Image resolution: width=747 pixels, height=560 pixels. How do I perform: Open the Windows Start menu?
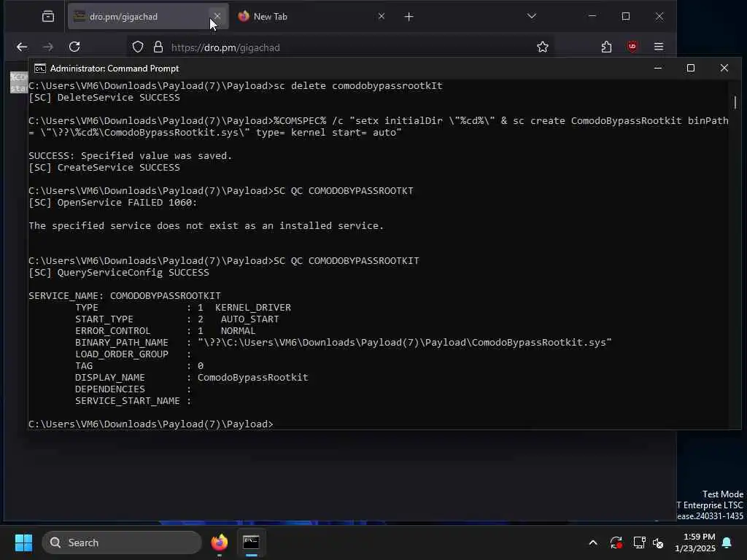pyautogui.click(x=23, y=542)
